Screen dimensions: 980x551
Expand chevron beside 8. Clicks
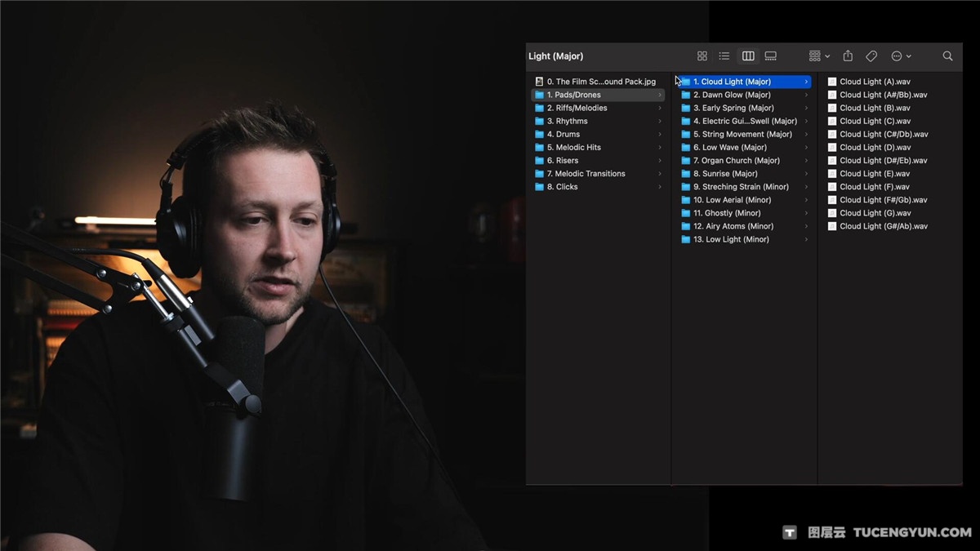660,187
